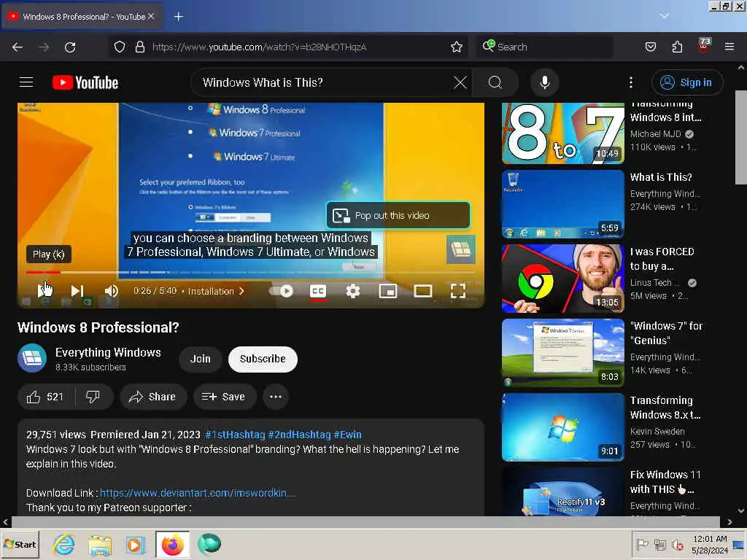
Task: Mute the video using the speaker icon
Action: (x=111, y=290)
